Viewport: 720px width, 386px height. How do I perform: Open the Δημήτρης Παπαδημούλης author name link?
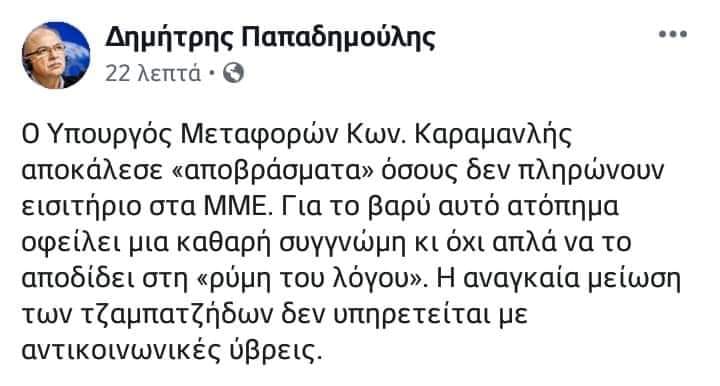coord(270,38)
